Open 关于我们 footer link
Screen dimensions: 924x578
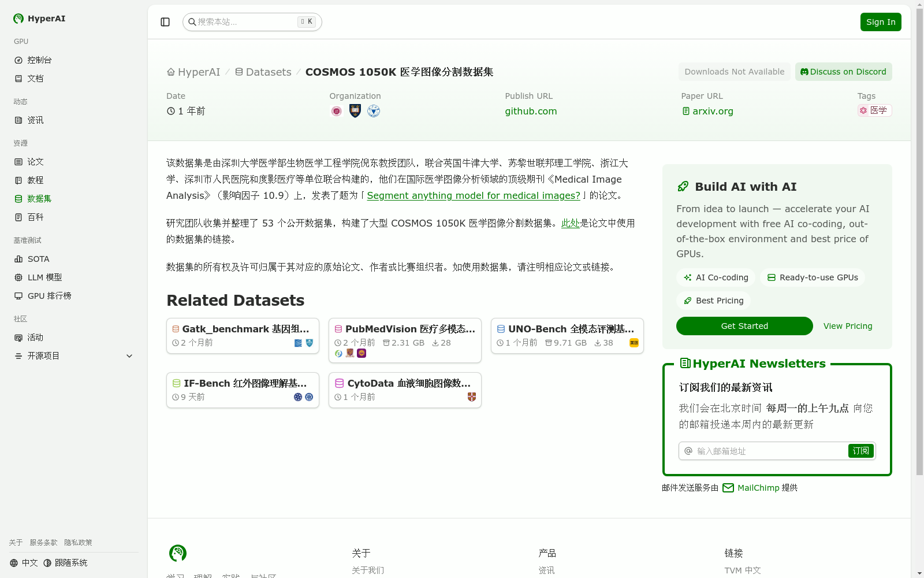point(368,570)
